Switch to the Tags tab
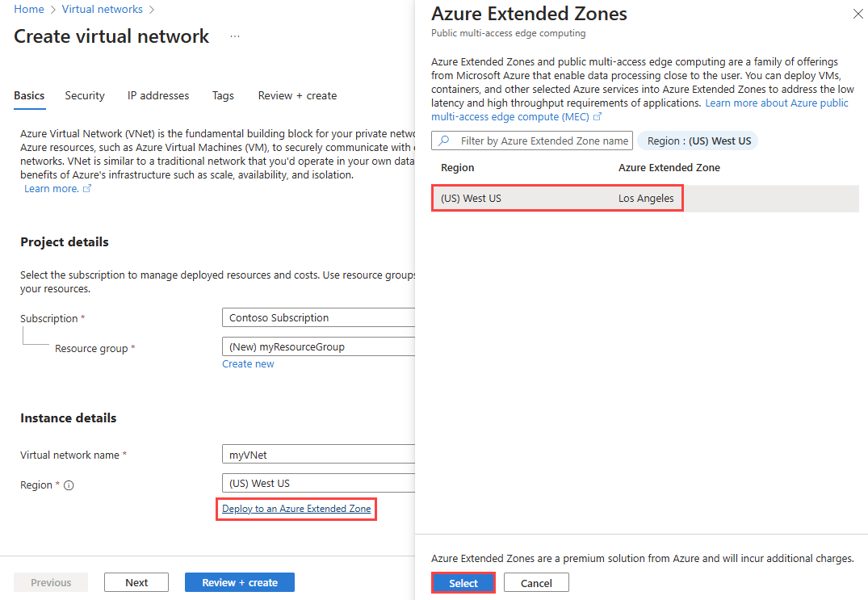The height and width of the screenshot is (600, 868). pos(223,95)
